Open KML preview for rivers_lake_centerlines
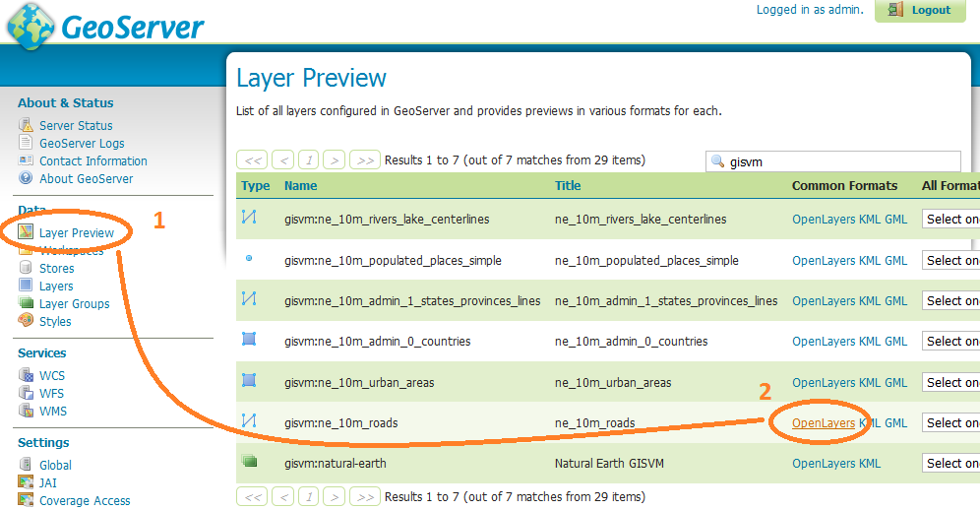This screenshot has height=510, width=980. (870, 219)
